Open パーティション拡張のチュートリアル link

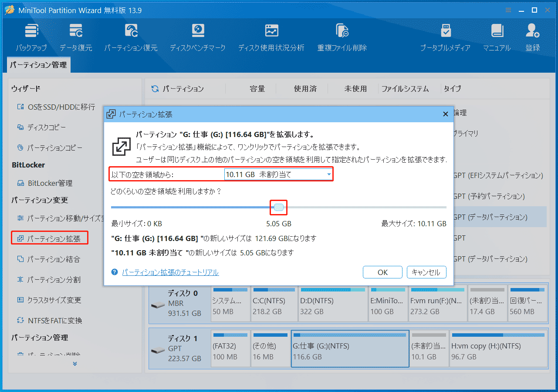coord(170,272)
